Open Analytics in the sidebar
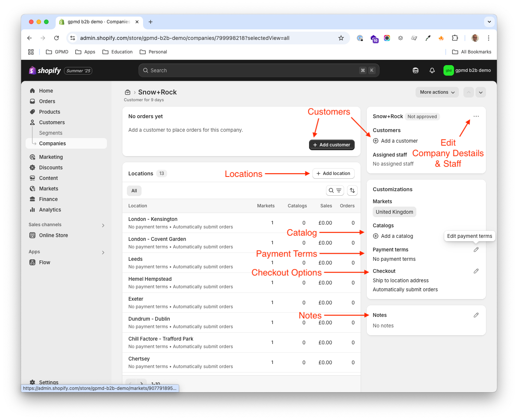Screen dimensions: 518x420 (66, 210)
